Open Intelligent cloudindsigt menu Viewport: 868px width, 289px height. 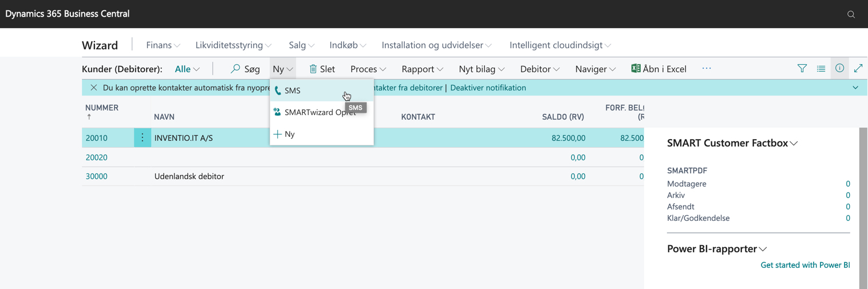(561, 45)
